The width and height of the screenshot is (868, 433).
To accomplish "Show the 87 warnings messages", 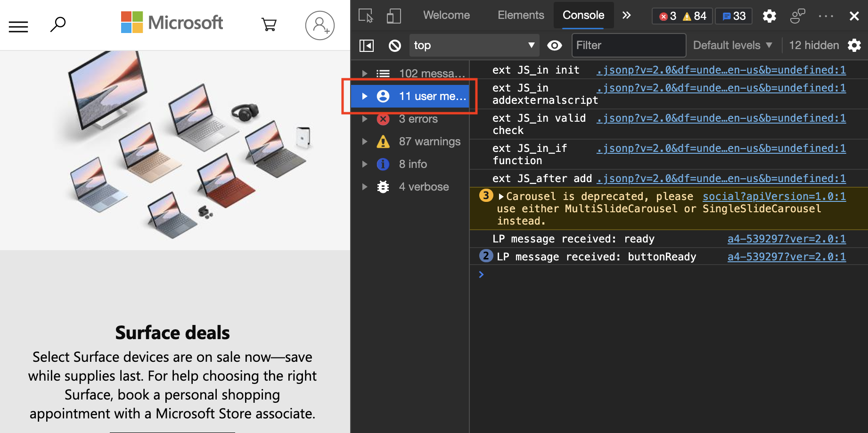I will tap(430, 142).
